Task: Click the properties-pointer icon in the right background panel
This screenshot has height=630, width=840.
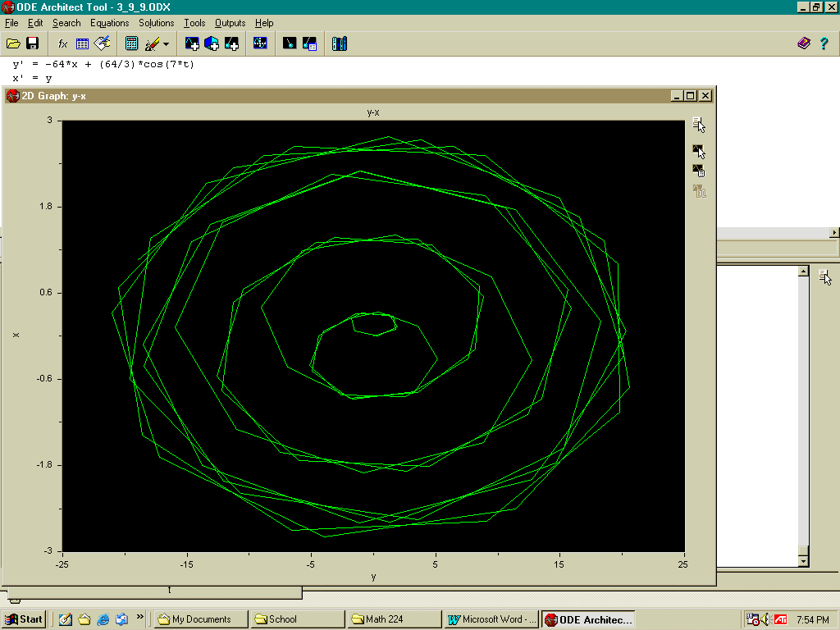Action: (x=825, y=277)
